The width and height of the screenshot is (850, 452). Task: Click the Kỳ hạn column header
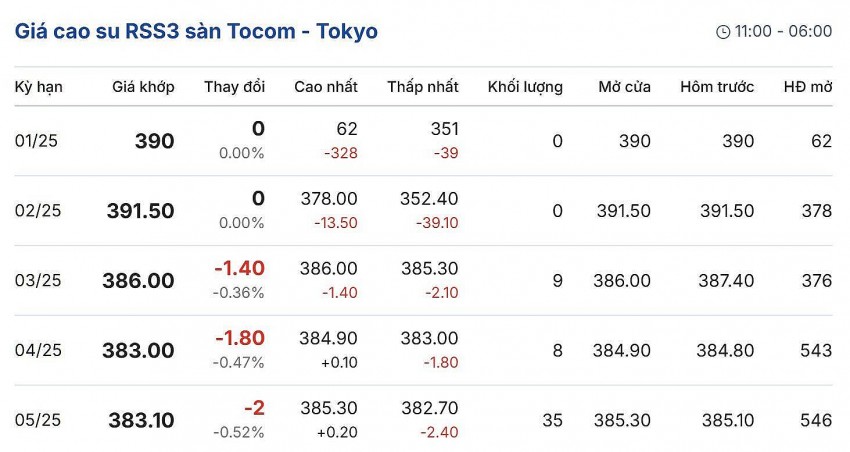[39, 87]
